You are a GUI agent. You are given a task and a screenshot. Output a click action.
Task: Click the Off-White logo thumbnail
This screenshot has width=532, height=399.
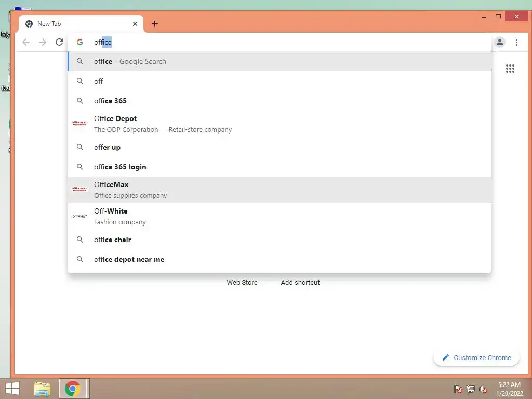(79, 216)
